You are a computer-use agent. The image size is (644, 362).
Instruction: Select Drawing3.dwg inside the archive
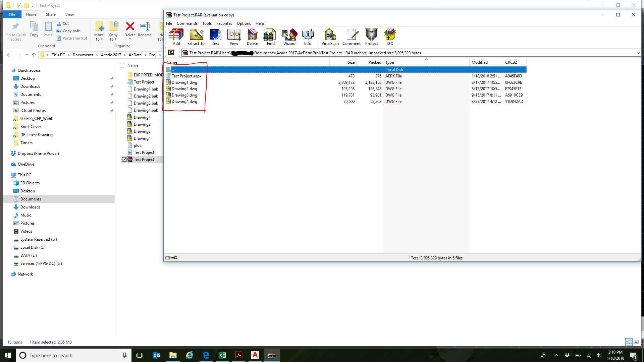click(x=184, y=95)
